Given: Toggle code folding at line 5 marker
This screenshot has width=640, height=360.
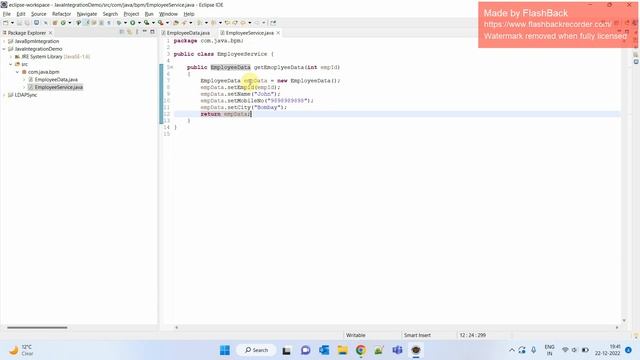Looking at the screenshot, I should 172,67.
